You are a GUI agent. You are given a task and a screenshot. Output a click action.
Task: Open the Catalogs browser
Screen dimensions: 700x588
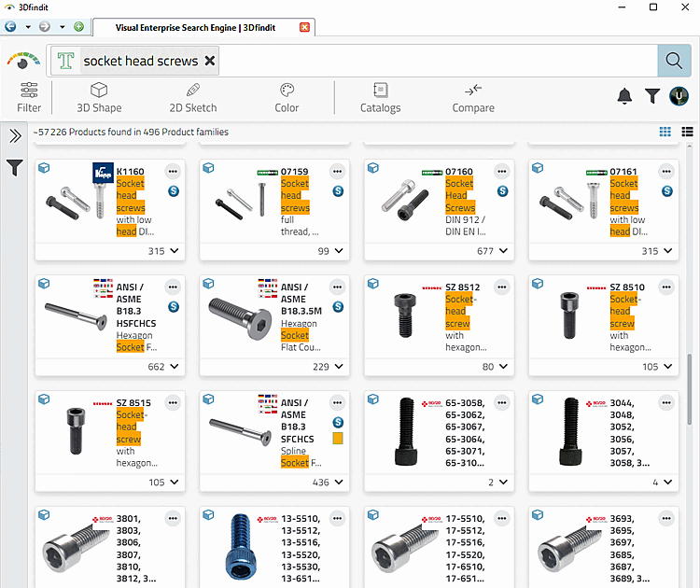coord(381,98)
